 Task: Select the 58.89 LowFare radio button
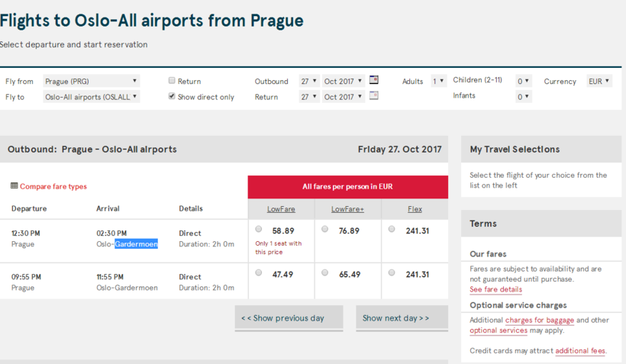click(259, 229)
